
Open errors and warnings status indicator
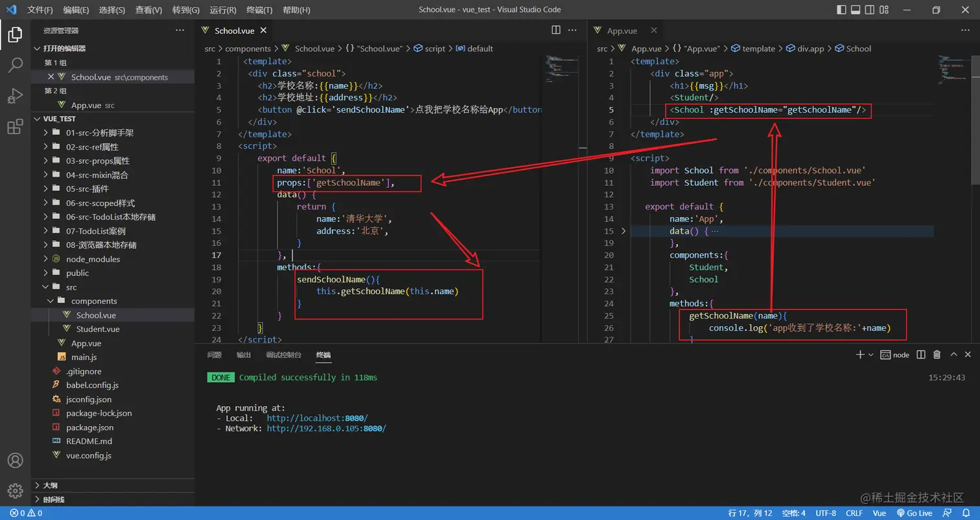[26, 514]
